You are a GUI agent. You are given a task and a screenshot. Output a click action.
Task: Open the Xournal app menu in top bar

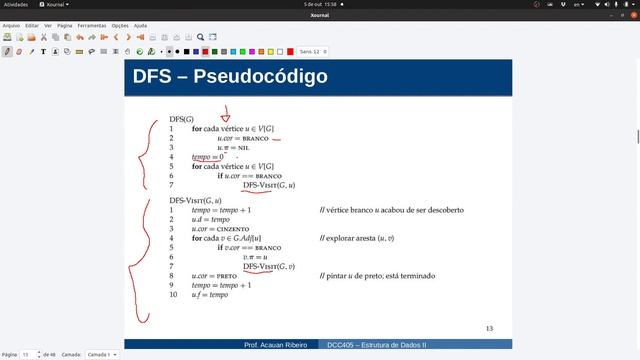54,4
